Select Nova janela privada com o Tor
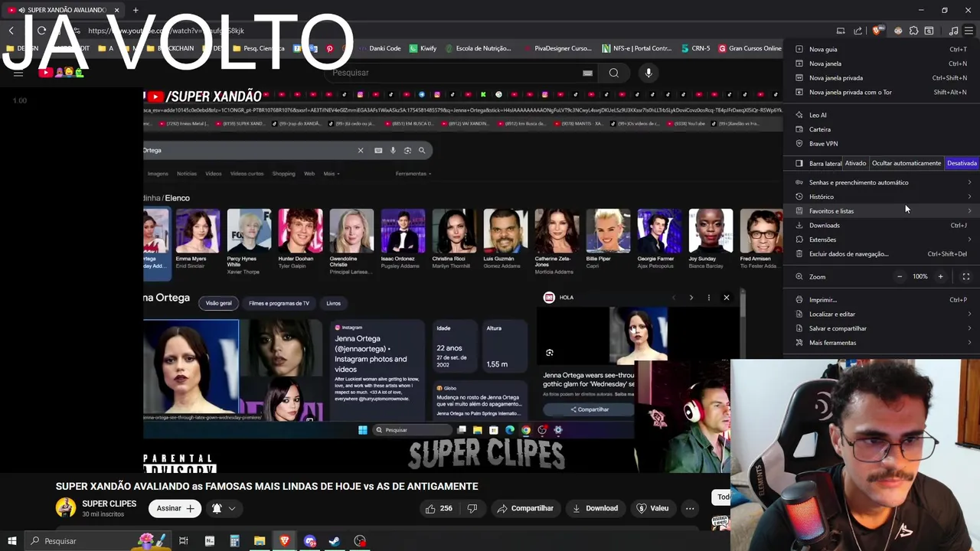This screenshot has height=551, width=980. coord(882,92)
